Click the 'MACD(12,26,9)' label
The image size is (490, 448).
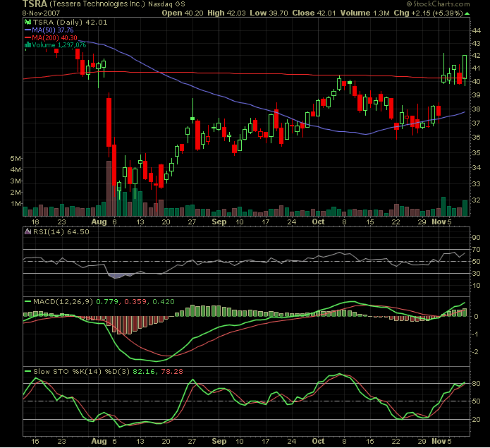click(63, 302)
